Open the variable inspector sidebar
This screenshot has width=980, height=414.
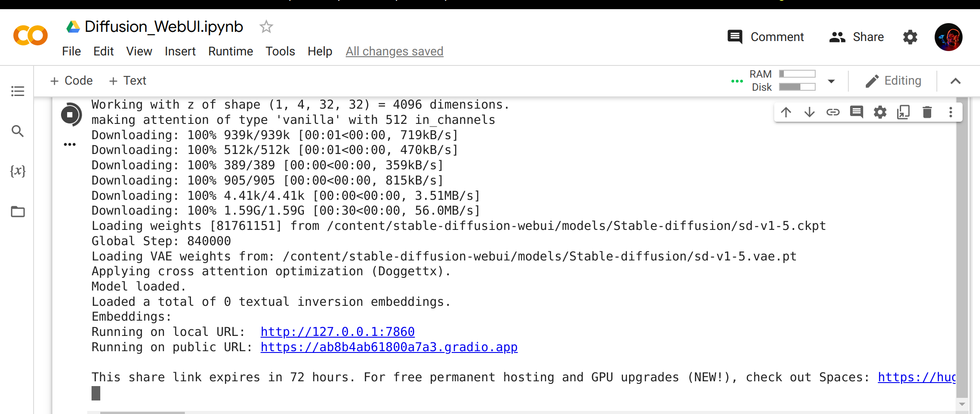17,171
